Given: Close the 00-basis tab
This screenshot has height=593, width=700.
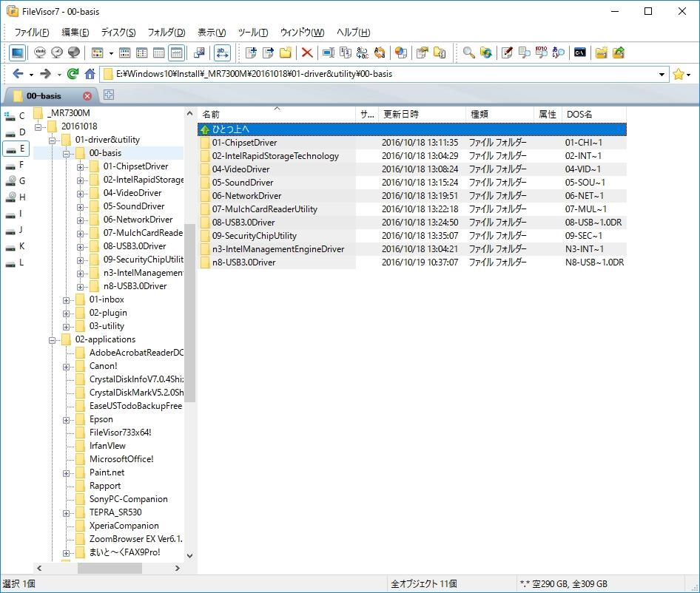Looking at the screenshot, I should [87, 96].
